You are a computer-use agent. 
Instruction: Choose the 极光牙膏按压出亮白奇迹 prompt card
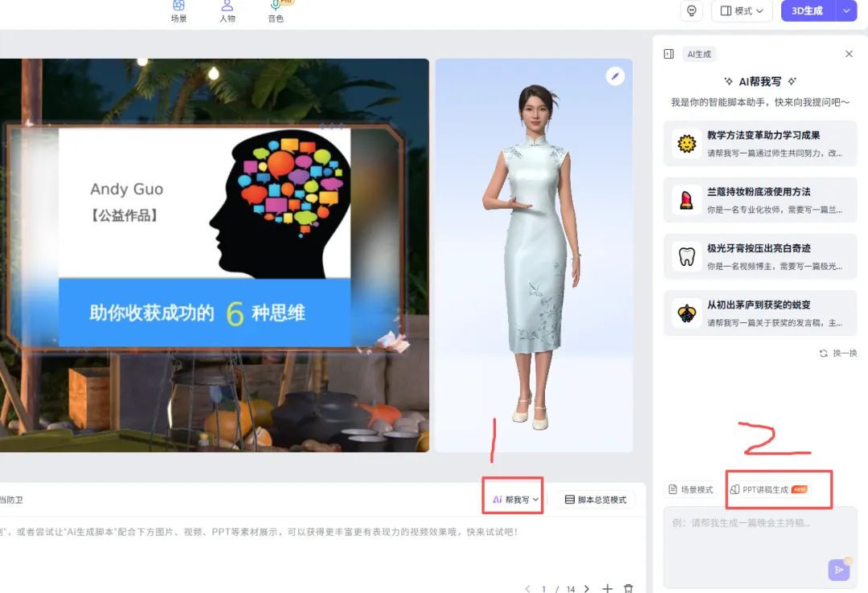point(760,256)
